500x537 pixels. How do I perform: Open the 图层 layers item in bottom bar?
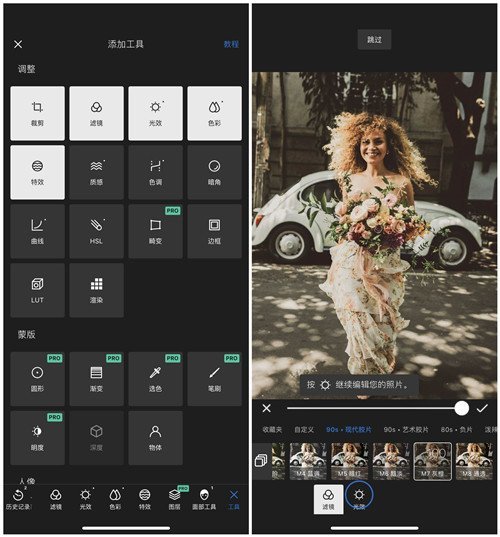click(175, 499)
